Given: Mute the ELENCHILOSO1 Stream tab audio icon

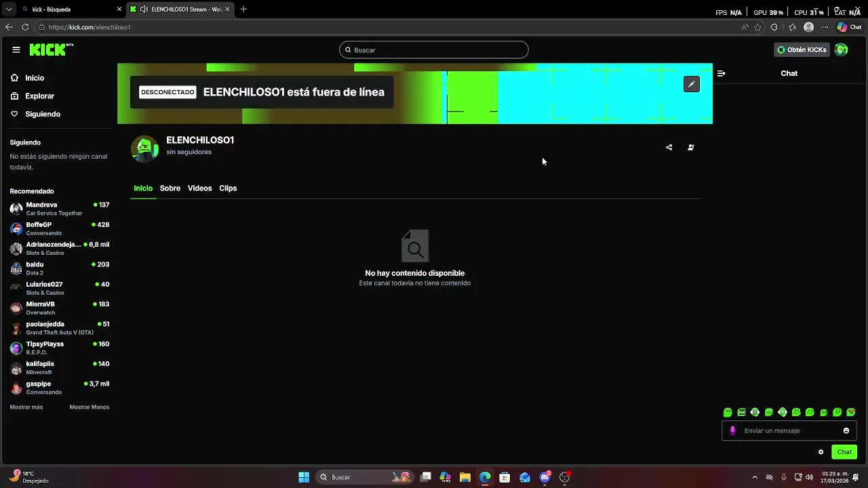Looking at the screenshot, I should tap(144, 9).
